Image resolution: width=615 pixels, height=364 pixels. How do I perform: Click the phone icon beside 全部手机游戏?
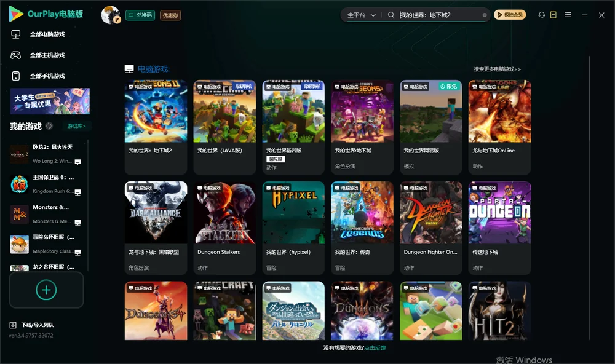click(x=16, y=76)
